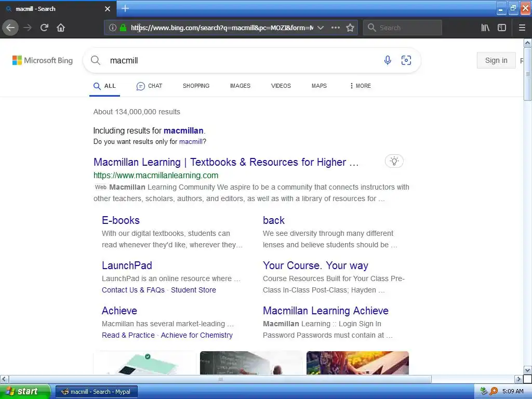The image size is (532, 399).
Task: Switch to the CHAT tab
Action: click(x=149, y=86)
